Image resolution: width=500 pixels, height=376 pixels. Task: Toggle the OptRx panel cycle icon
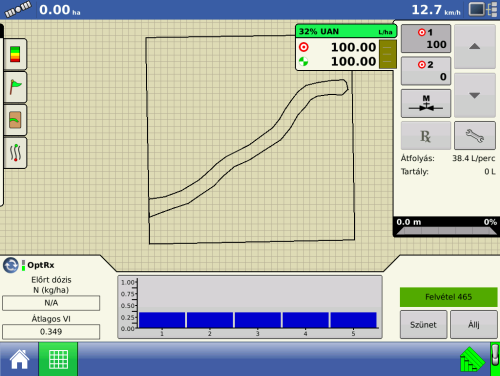[11, 265]
